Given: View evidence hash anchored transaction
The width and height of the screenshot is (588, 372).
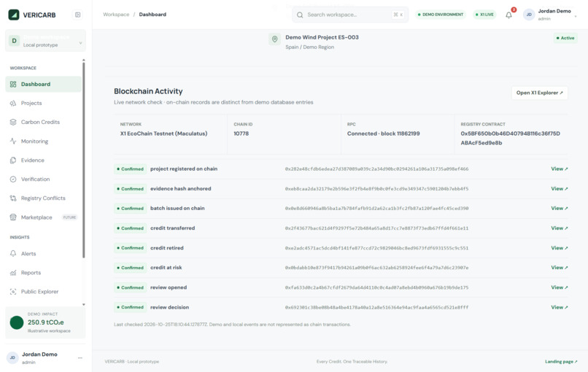Looking at the screenshot, I should [x=559, y=189].
